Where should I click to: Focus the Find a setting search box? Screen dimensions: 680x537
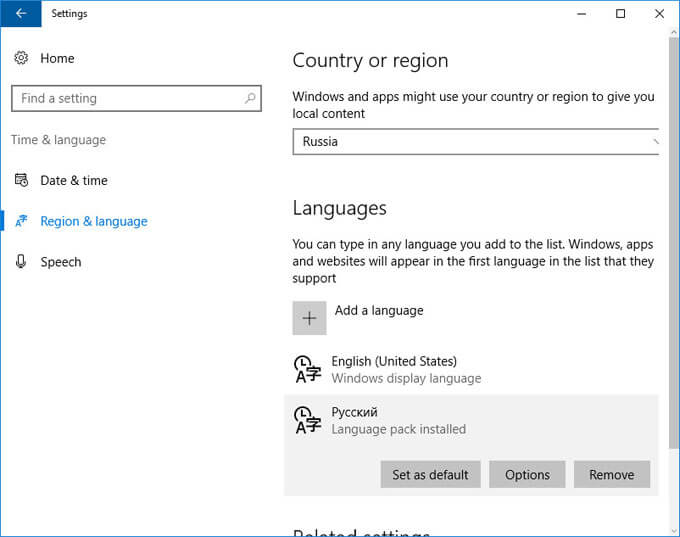(136, 98)
